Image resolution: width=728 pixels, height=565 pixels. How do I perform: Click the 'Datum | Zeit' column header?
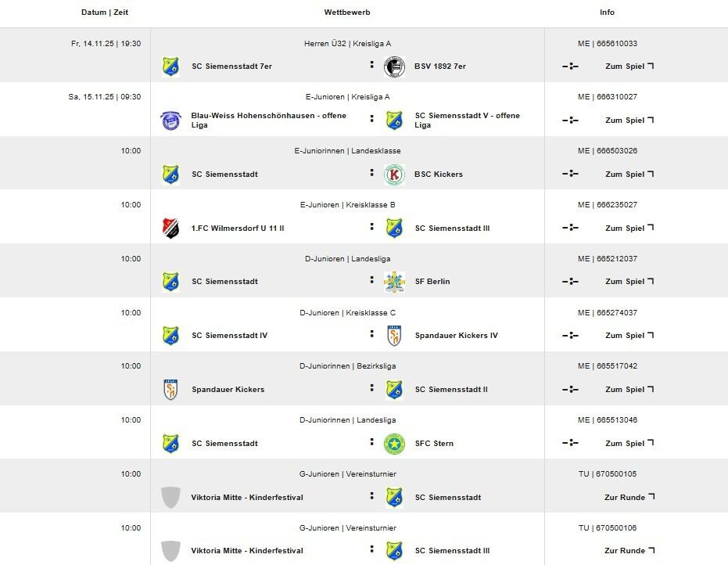click(x=105, y=13)
